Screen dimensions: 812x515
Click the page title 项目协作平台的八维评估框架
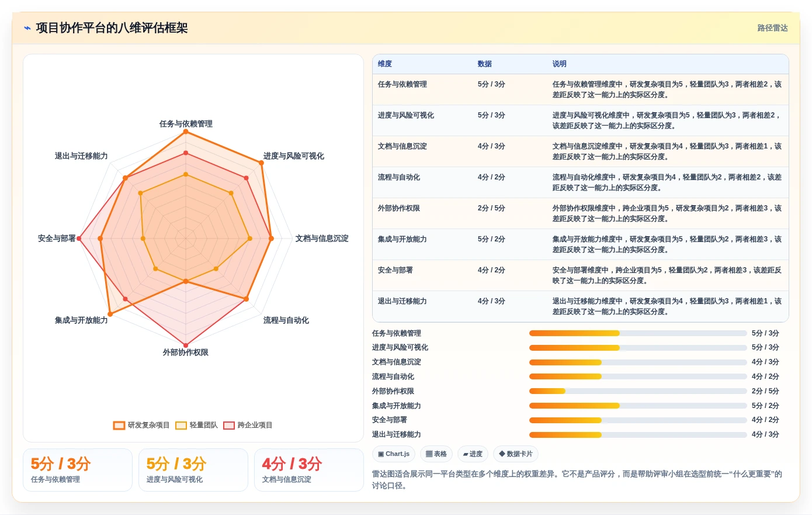click(x=112, y=28)
